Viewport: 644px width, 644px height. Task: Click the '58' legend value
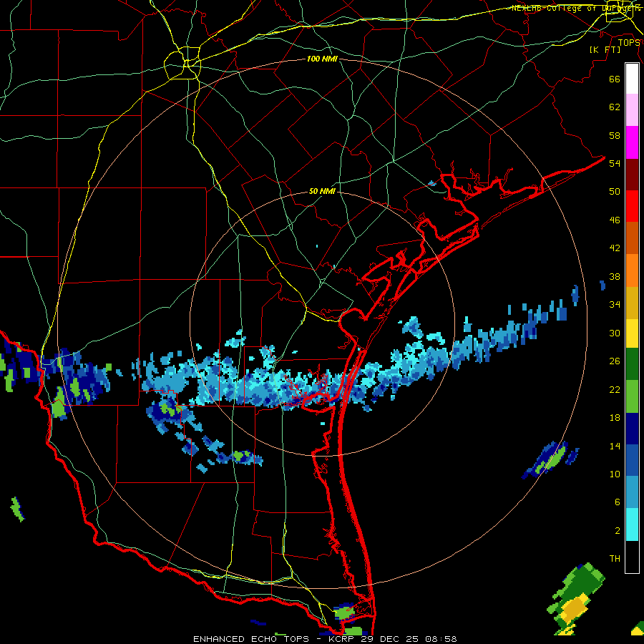[615, 135]
